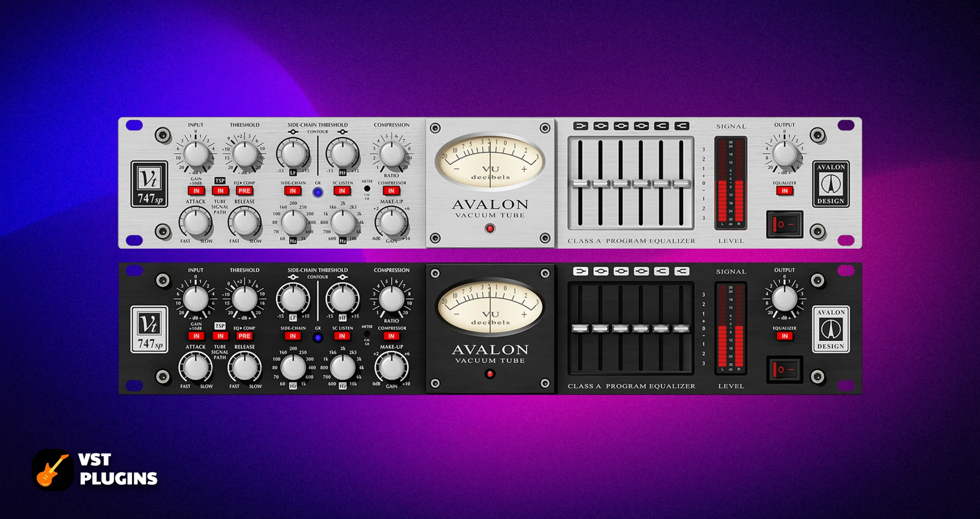This screenshot has width=980, height=519.
Task: Flip the red power switch on silver unit
Action: click(x=785, y=224)
